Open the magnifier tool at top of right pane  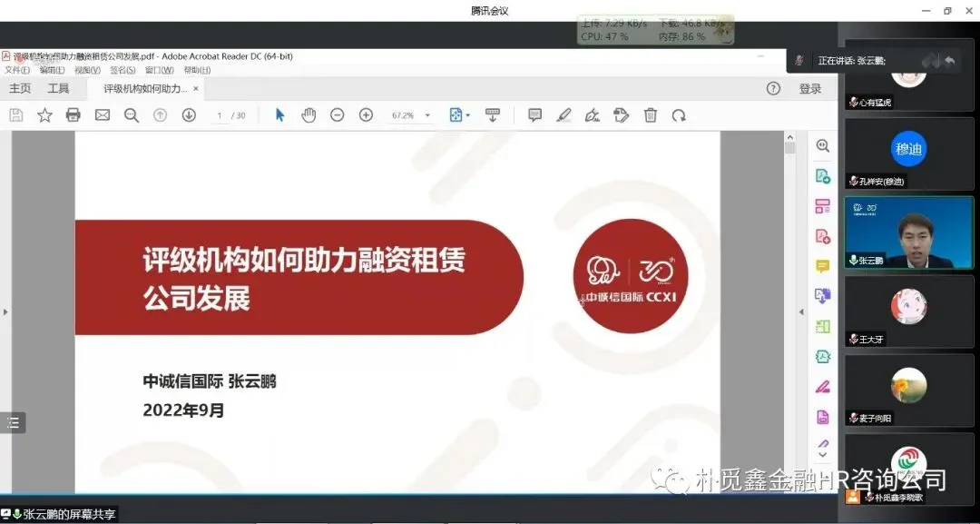point(823,145)
